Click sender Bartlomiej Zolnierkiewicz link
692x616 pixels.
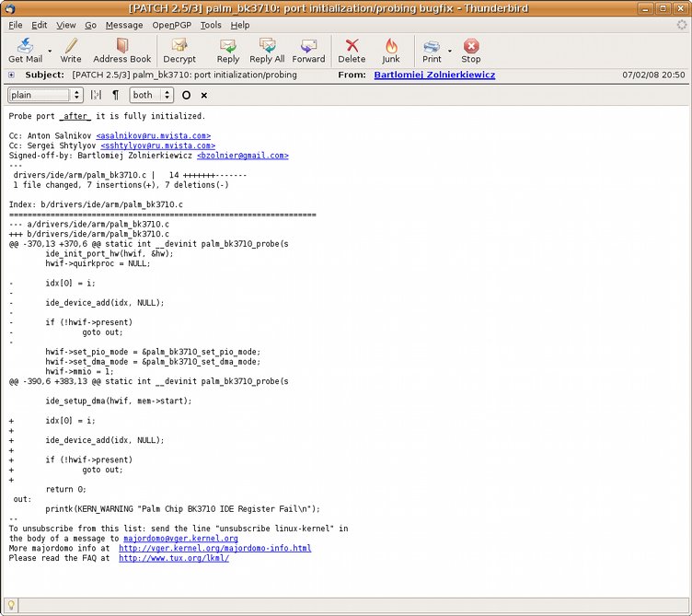tap(434, 76)
